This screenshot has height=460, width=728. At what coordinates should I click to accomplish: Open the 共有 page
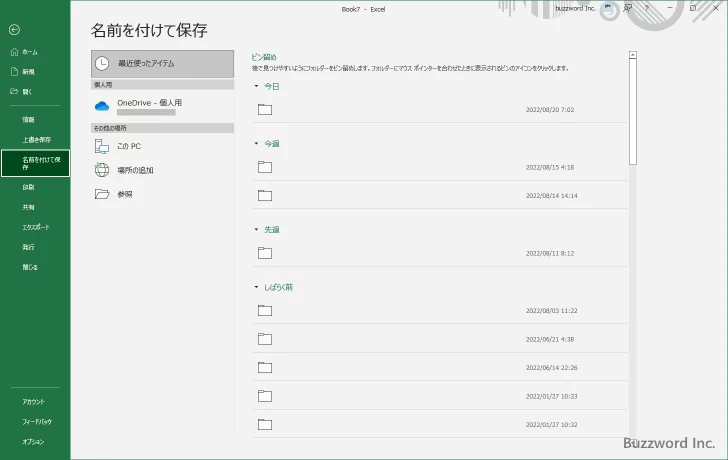pyautogui.click(x=28, y=207)
